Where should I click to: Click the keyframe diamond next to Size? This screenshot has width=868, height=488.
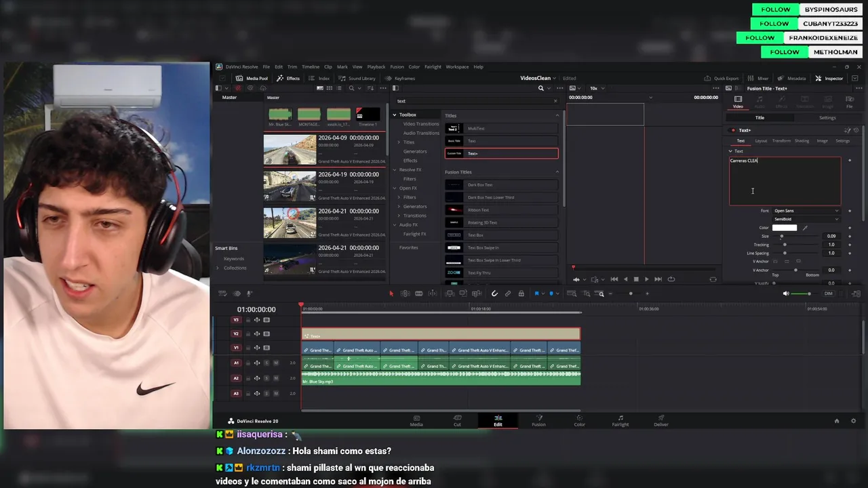(x=850, y=236)
